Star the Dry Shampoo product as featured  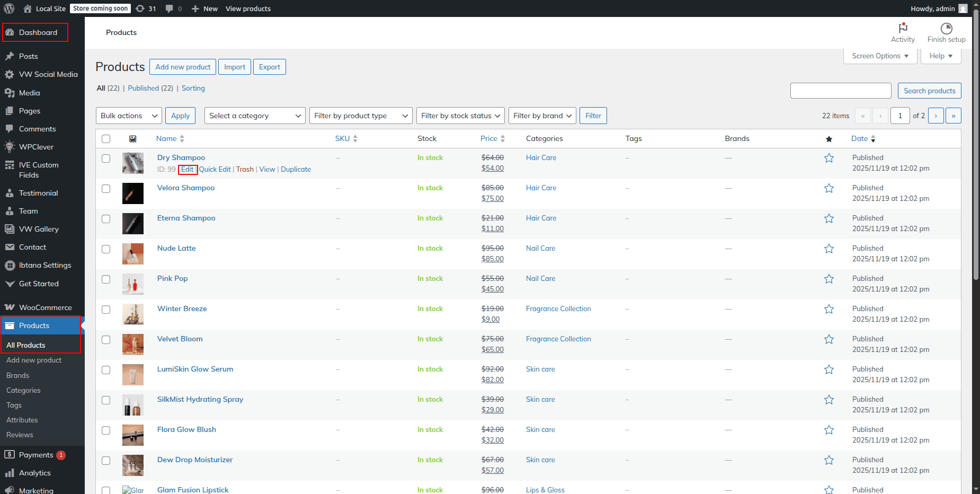pyautogui.click(x=829, y=158)
